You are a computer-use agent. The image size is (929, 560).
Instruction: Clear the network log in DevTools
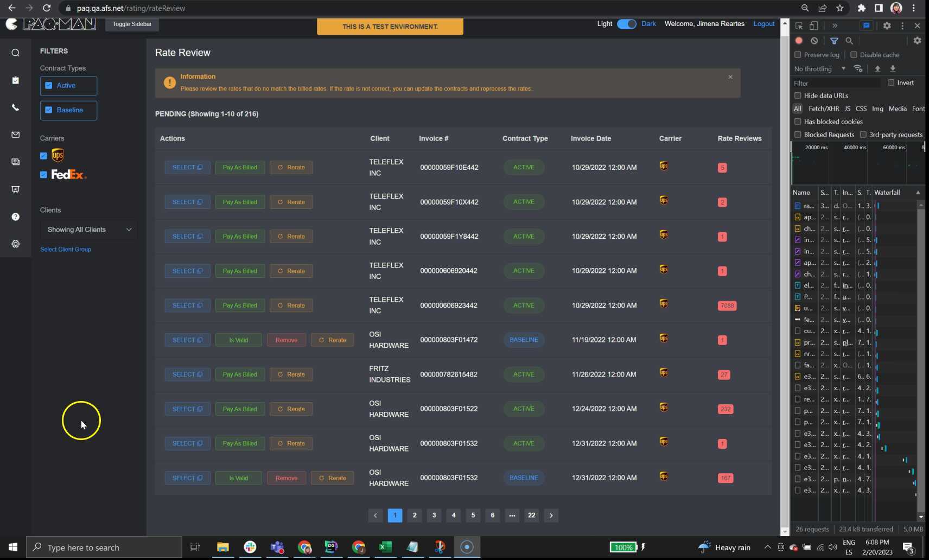click(x=814, y=41)
